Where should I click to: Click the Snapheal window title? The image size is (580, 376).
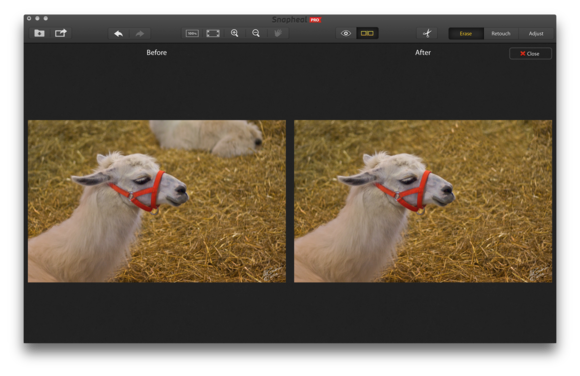click(x=289, y=20)
